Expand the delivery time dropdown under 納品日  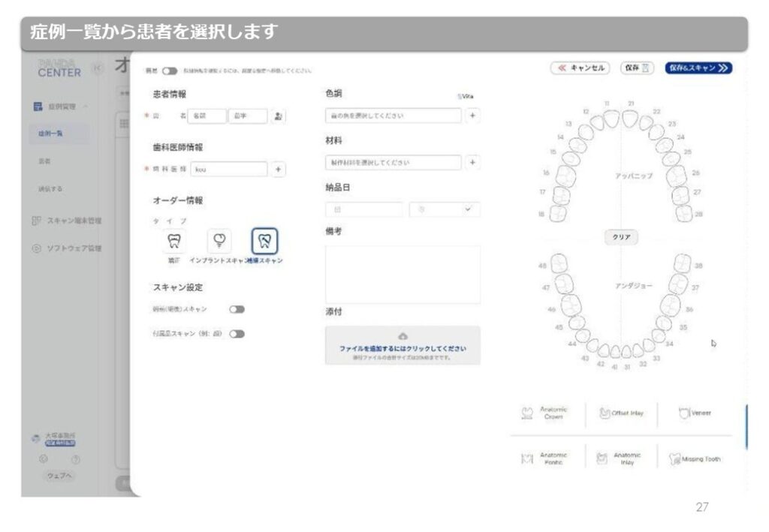coord(445,210)
